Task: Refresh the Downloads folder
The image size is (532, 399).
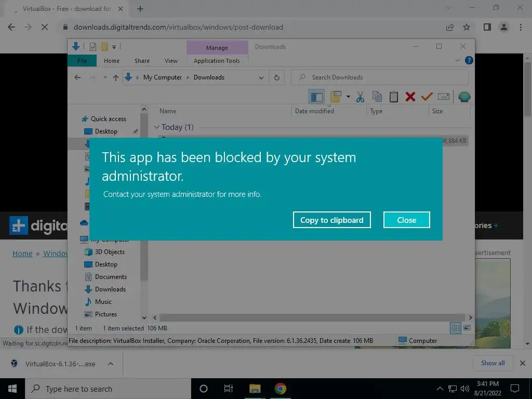Action: 277,78
